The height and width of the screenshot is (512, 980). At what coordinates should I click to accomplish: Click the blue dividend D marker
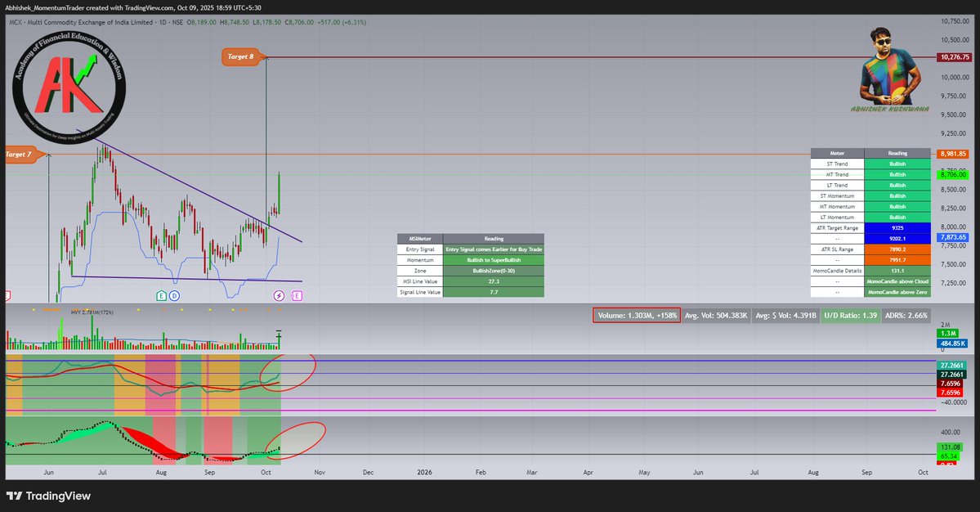tap(174, 296)
